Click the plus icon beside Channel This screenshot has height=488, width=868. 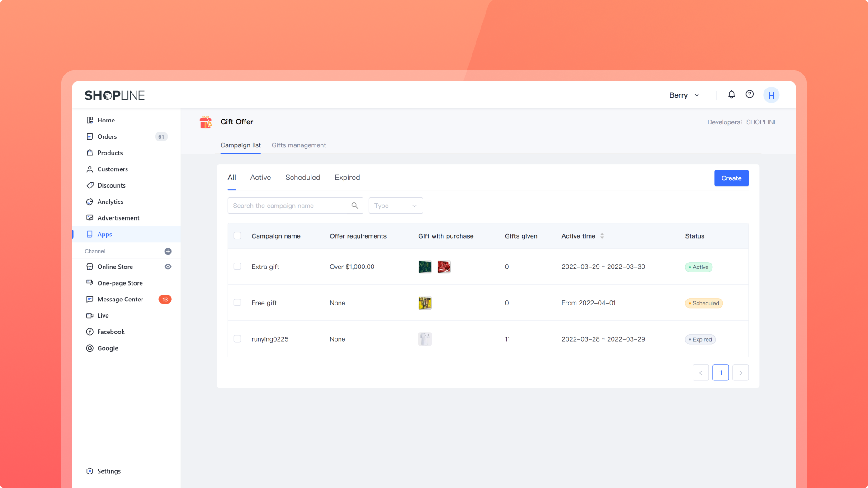(168, 251)
